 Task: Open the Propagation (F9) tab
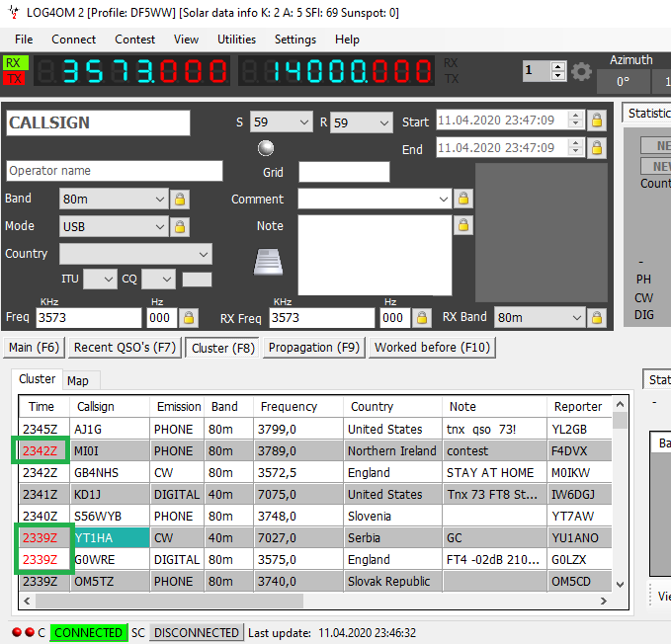314,348
